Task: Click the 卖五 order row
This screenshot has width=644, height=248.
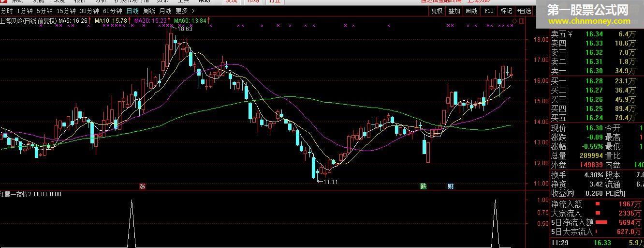Action: click(597, 34)
